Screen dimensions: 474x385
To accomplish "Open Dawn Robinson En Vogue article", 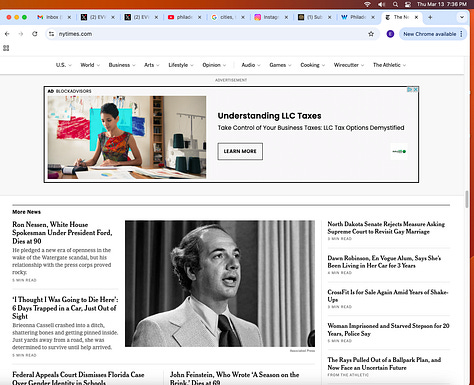I will click(384, 262).
